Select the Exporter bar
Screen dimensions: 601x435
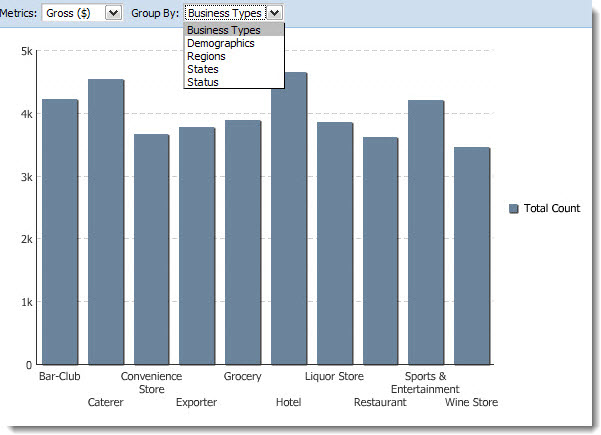(197, 246)
